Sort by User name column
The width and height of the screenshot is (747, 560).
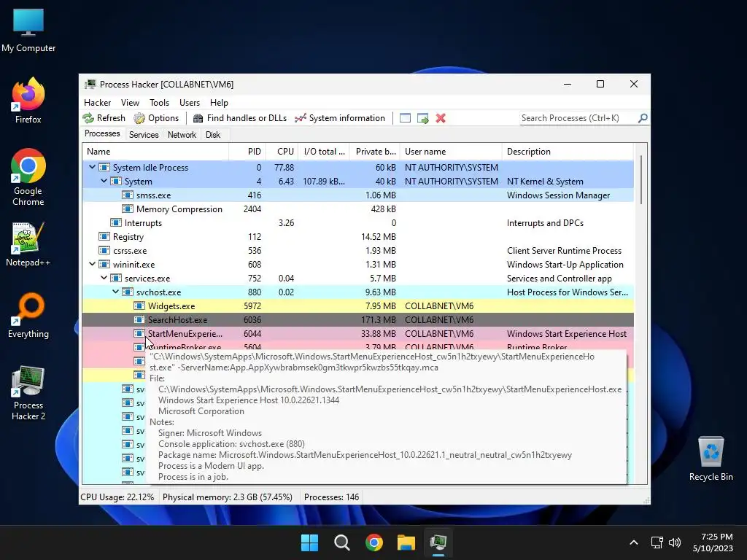coord(451,152)
